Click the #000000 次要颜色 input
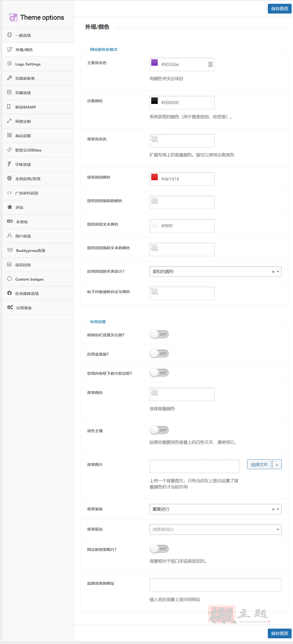 [x=182, y=103]
